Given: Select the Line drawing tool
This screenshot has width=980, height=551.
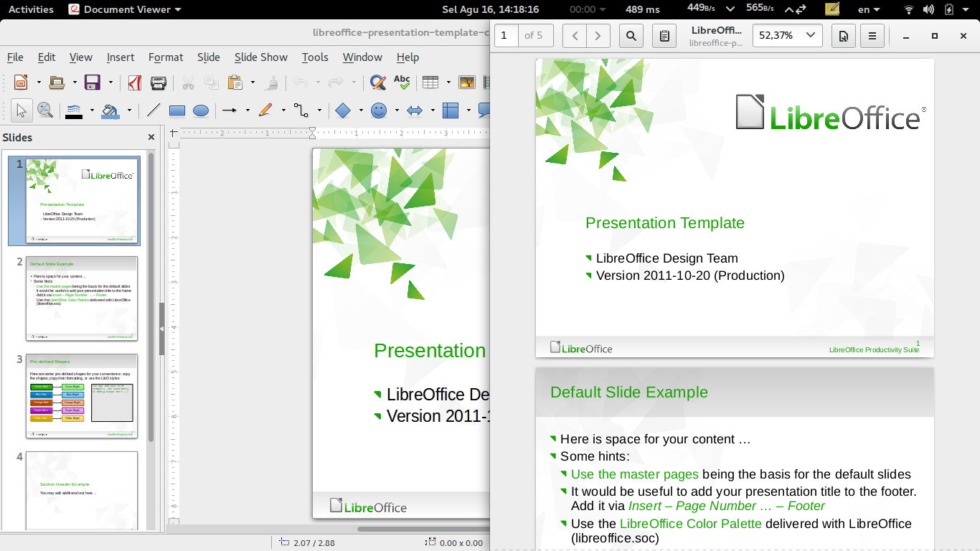Looking at the screenshot, I should [x=154, y=110].
